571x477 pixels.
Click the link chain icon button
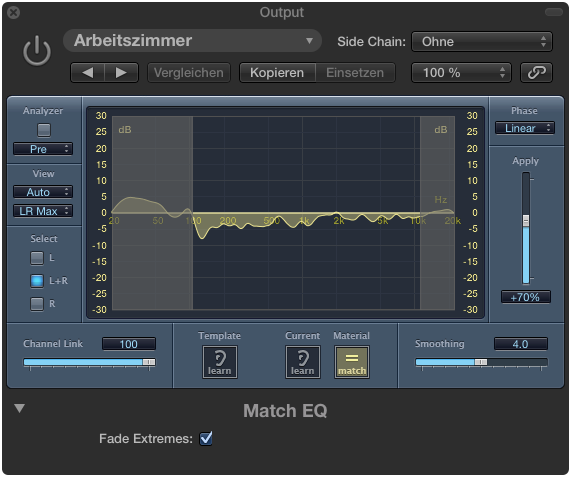pyautogui.click(x=536, y=72)
